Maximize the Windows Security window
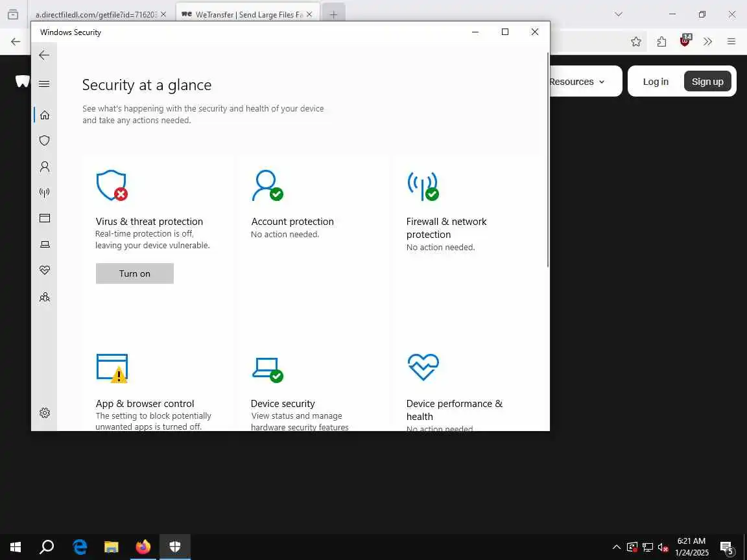This screenshot has height=560, width=747. coord(505,32)
